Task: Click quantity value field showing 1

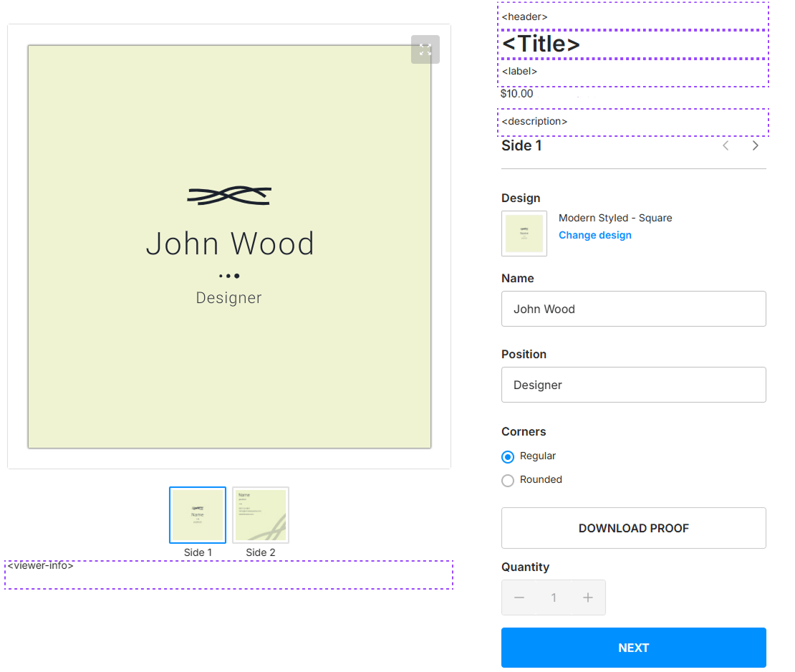Action: pos(554,597)
